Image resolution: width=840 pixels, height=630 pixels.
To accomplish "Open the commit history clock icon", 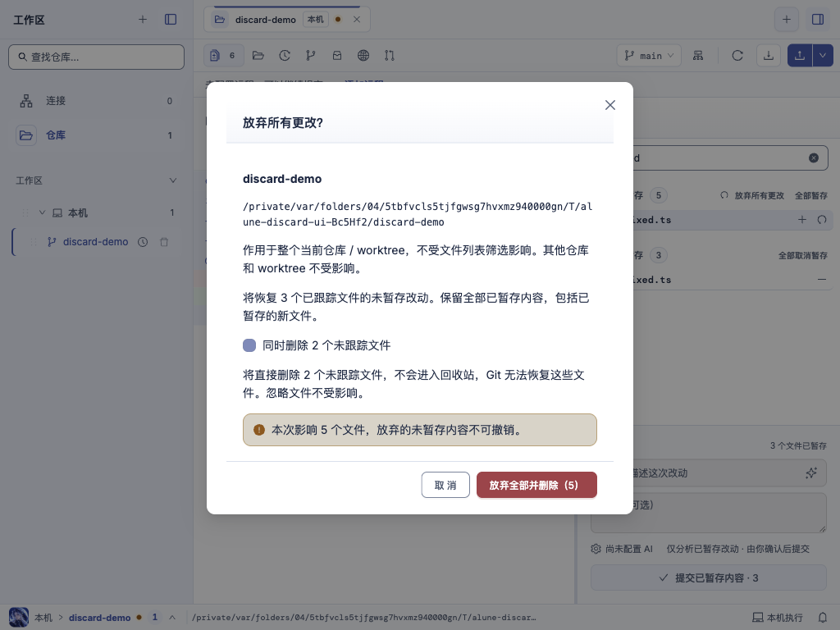I will coord(285,55).
